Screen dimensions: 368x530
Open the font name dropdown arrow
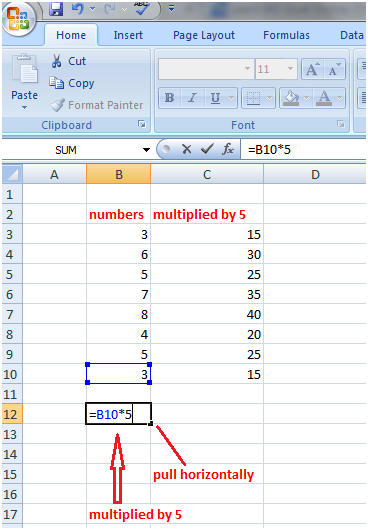(248, 69)
